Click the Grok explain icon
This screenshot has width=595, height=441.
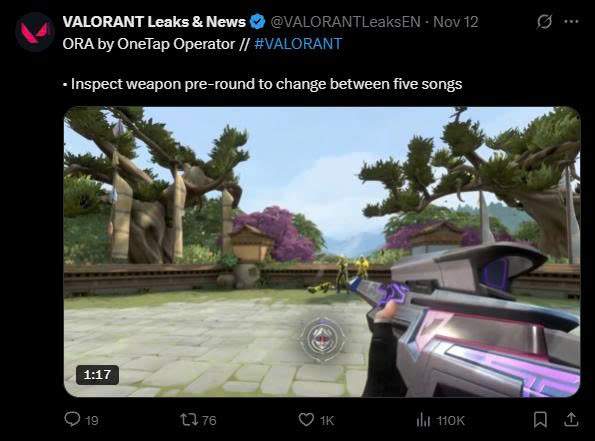[x=544, y=22]
